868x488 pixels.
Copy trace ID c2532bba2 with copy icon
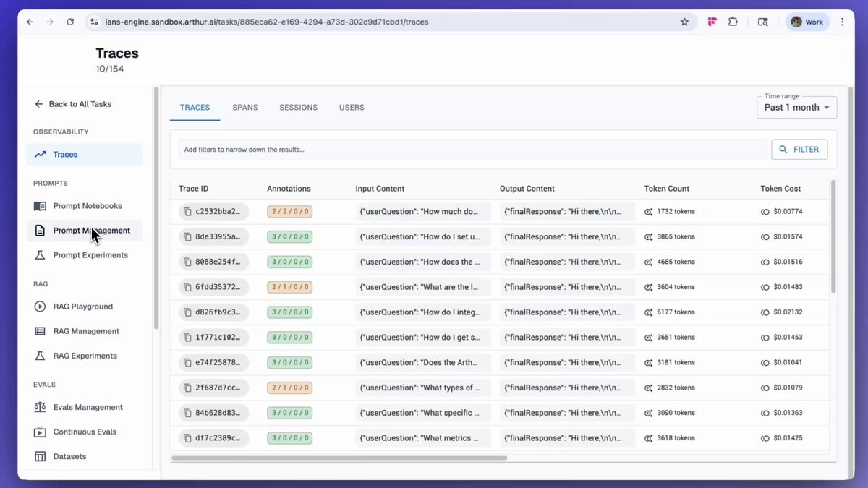[187, 212]
